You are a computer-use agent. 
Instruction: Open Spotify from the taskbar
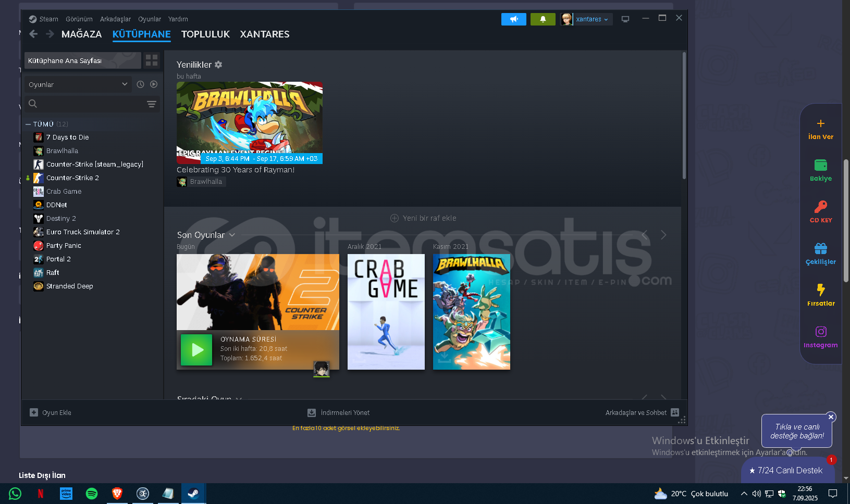[92, 494]
